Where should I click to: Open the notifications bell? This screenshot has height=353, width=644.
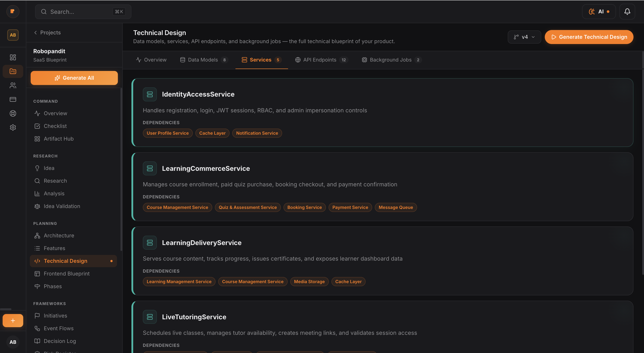point(627,12)
